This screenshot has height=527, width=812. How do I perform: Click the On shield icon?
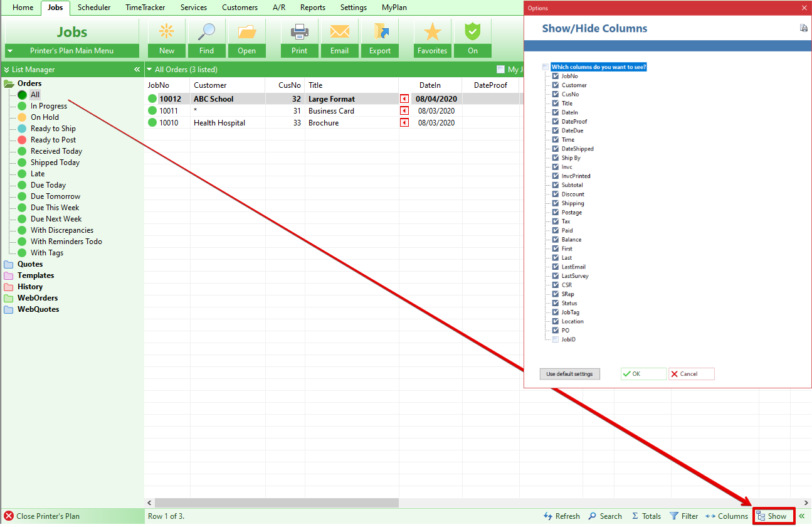(472, 31)
